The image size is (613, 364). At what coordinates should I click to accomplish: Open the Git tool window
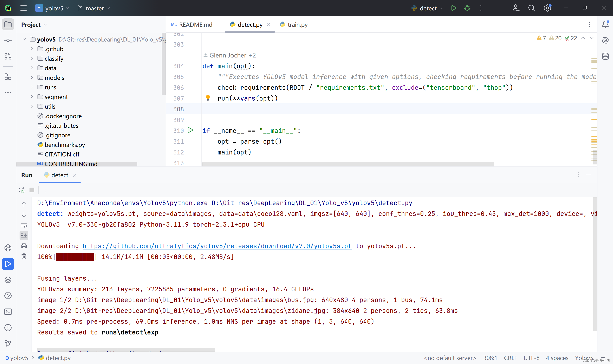8,343
